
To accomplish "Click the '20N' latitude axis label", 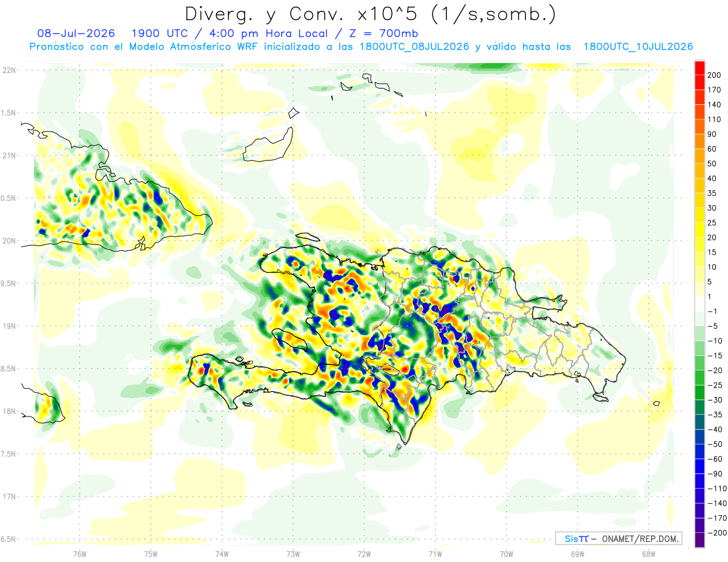I will 8,241.
